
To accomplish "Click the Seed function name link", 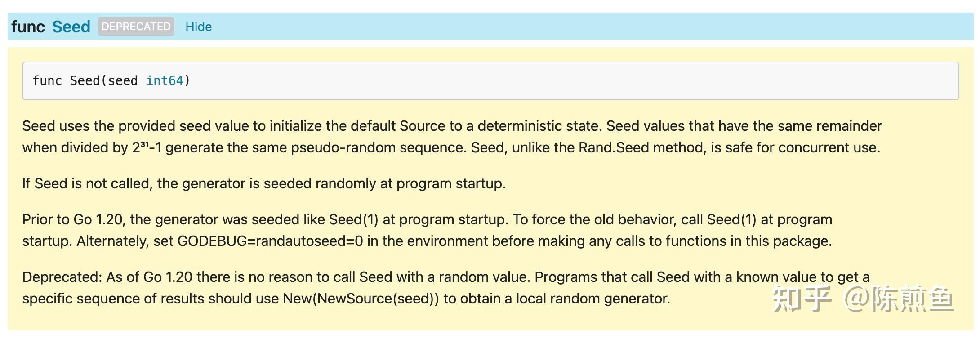I will point(71,27).
